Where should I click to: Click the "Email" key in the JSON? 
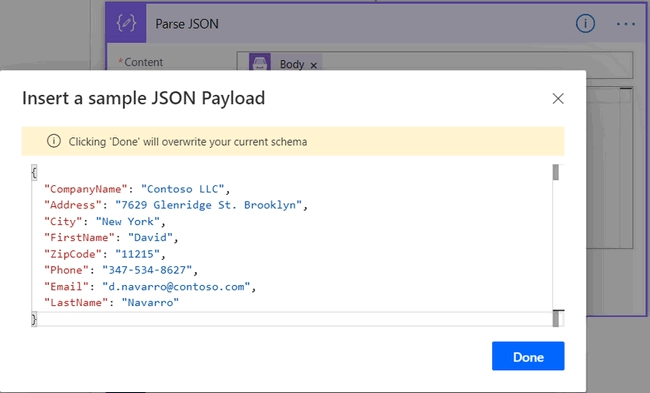(66, 286)
